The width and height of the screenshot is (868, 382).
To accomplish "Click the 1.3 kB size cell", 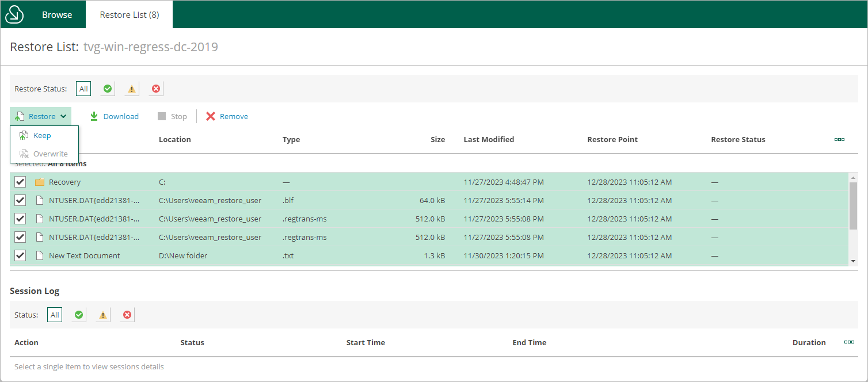I will (x=435, y=255).
